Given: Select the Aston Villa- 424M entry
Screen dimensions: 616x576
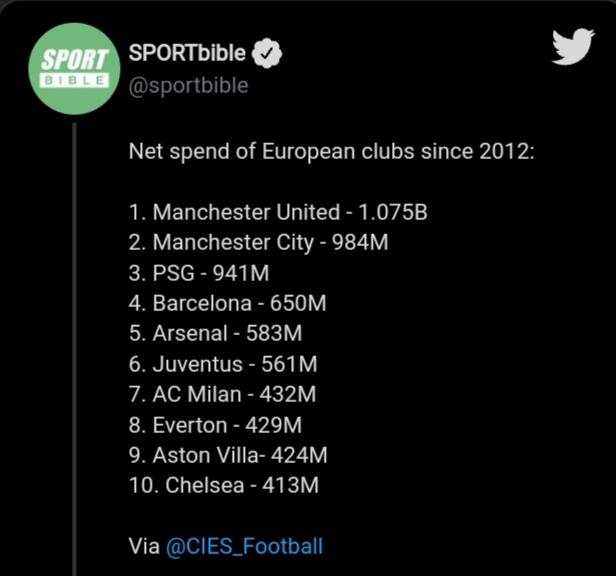Looking at the screenshot, I should [227, 455].
